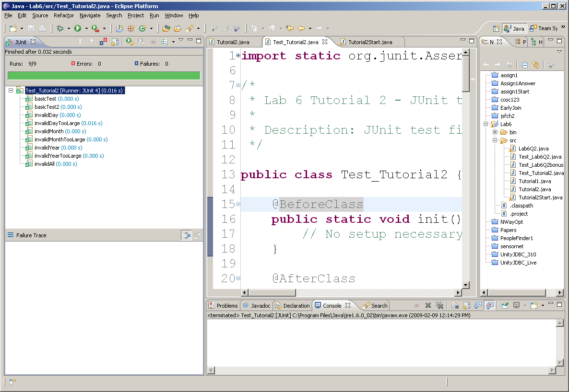
Task: Open JUnit view menu triangle
Action: (181, 39)
